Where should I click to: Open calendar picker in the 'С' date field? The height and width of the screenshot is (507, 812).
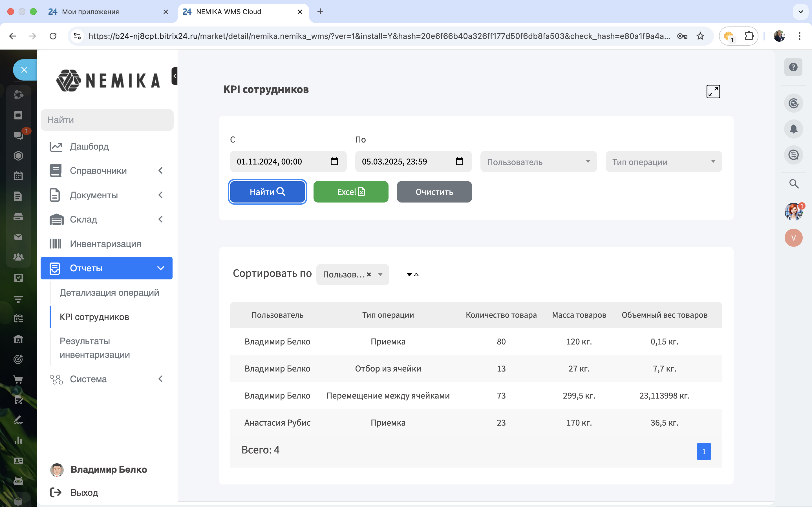334,161
